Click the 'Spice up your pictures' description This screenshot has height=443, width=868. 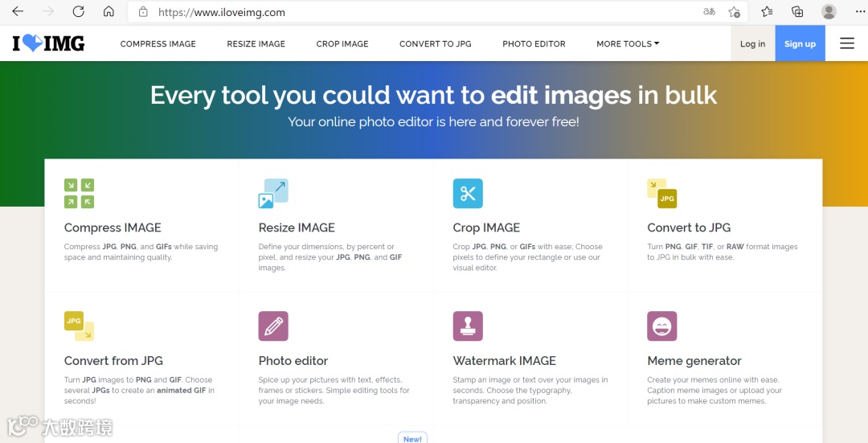point(334,390)
